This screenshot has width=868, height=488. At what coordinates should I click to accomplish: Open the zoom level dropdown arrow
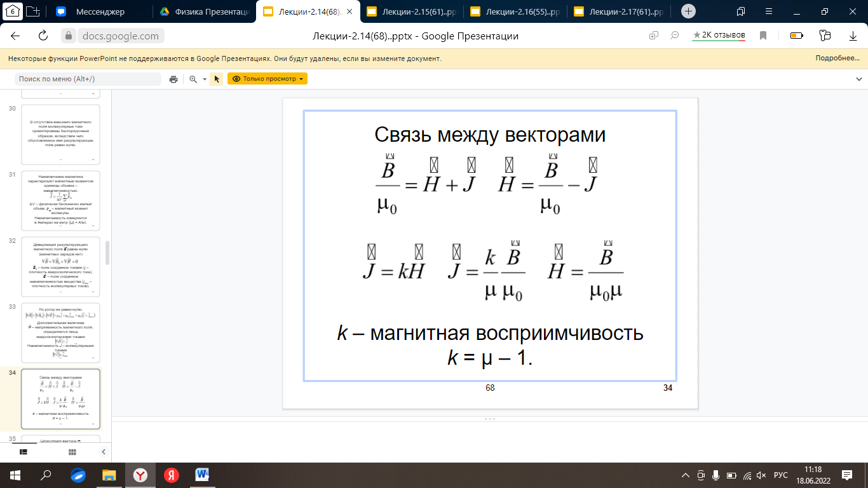[x=204, y=79]
